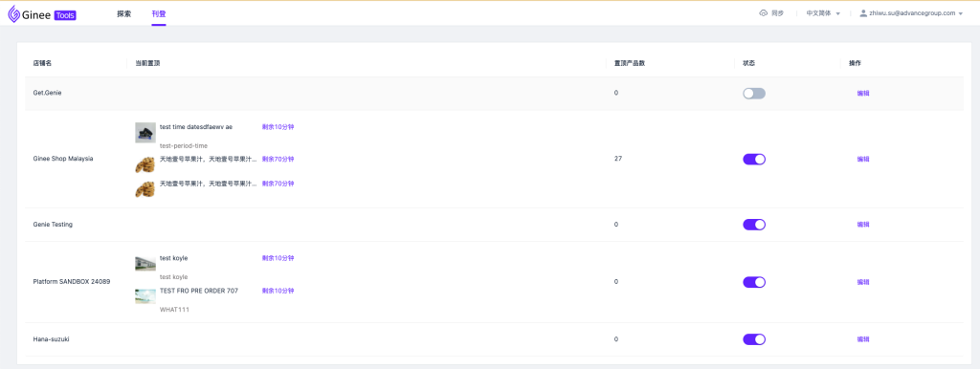
Task: Click 编辑 link for Get.Genie
Action: point(863,94)
